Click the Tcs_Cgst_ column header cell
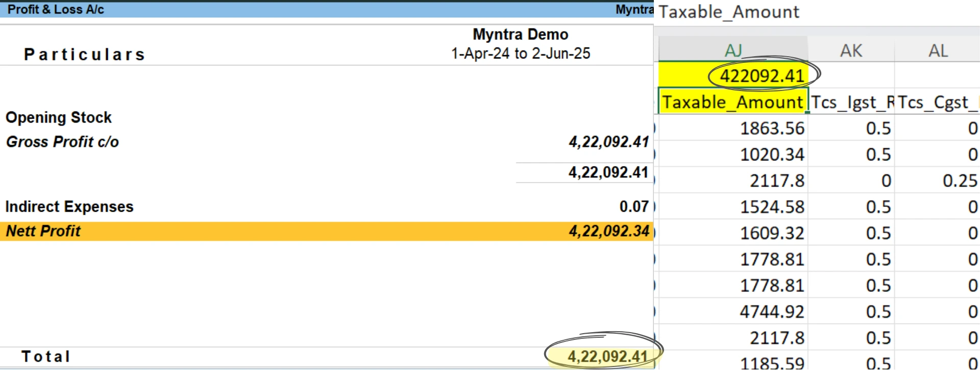This screenshot has width=980, height=370. point(937,102)
